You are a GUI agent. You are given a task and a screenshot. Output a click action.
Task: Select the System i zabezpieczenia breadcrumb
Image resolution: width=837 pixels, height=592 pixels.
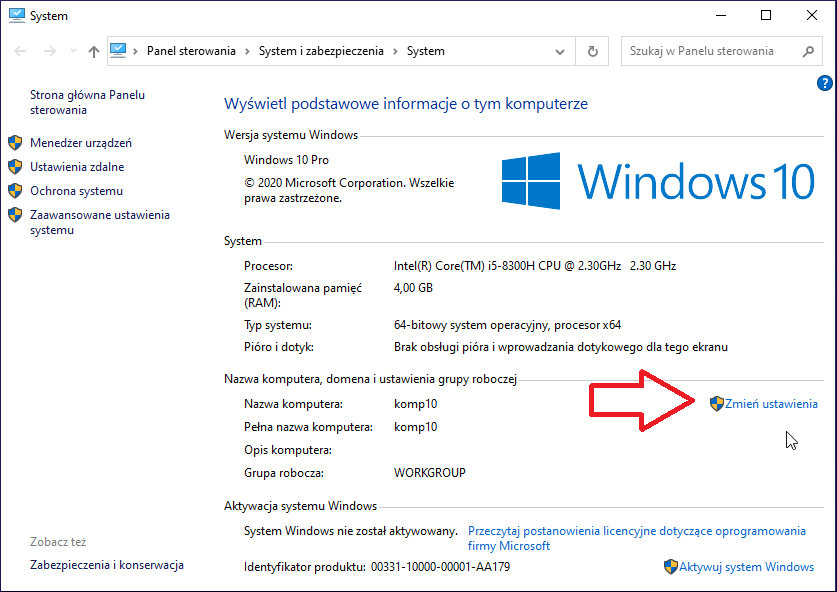(x=321, y=51)
